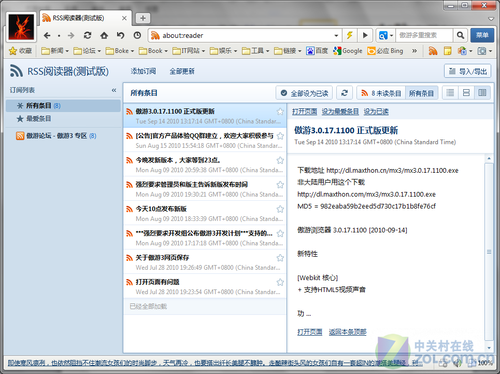
Task: Close the RSS reader tab
Action: (x=124, y=18)
